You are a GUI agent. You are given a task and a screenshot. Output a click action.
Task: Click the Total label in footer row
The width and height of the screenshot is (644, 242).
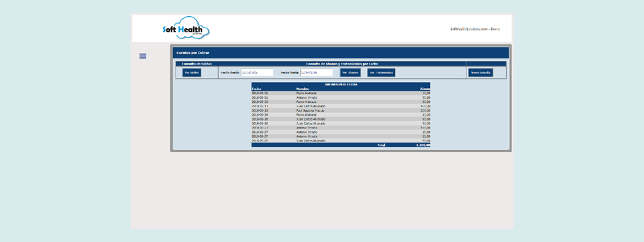[x=381, y=145]
